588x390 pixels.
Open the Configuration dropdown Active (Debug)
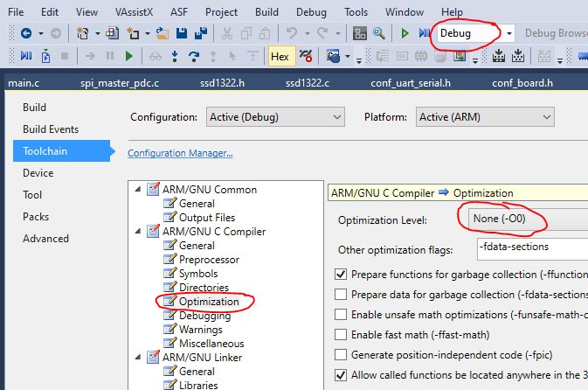click(275, 117)
